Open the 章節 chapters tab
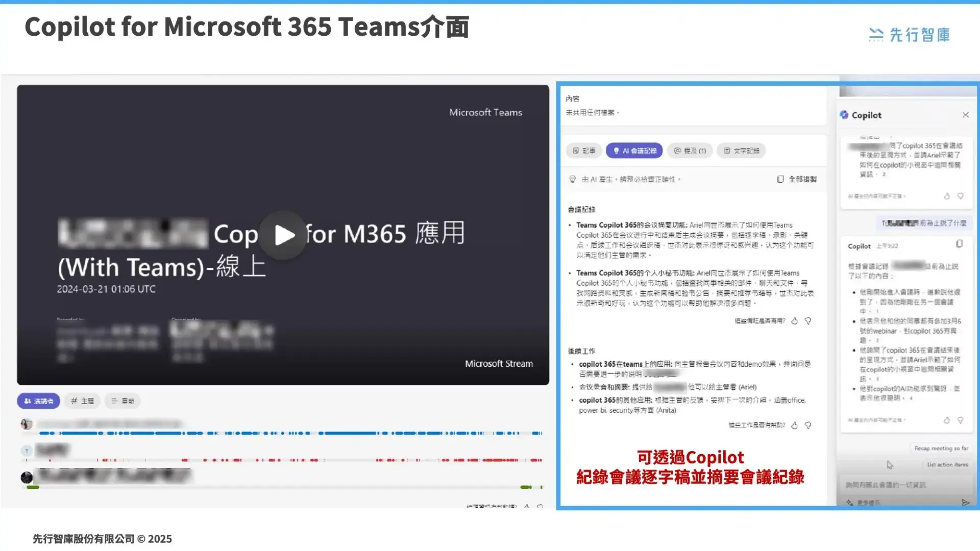Viewport: 980px width, 551px height. click(122, 401)
